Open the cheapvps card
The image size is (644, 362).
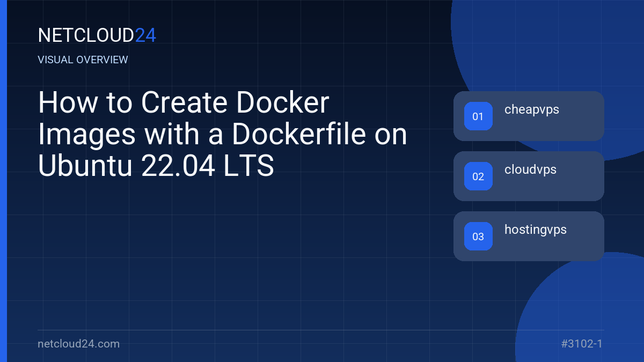pyautogui.click(x=529, y=116)
